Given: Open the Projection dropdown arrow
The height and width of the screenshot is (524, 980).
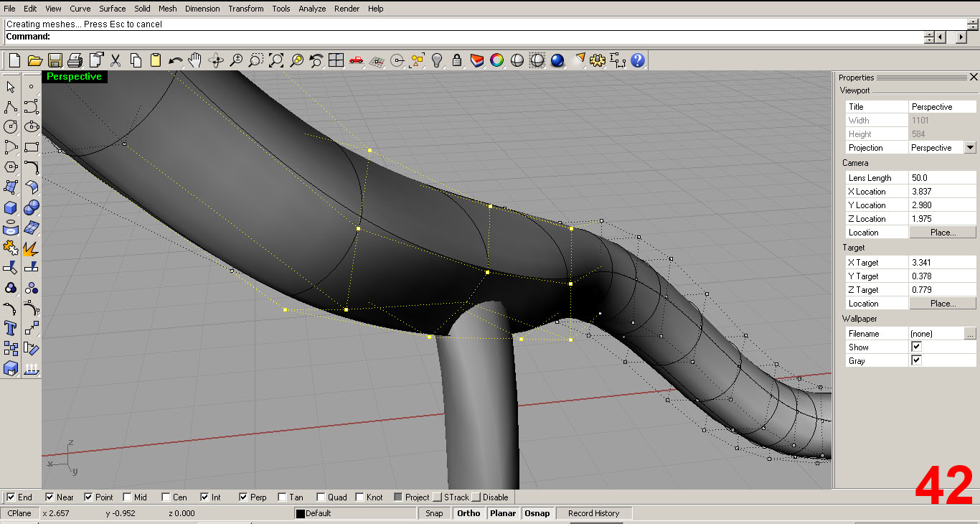Looking at the screenshot, I should point(970,147).
